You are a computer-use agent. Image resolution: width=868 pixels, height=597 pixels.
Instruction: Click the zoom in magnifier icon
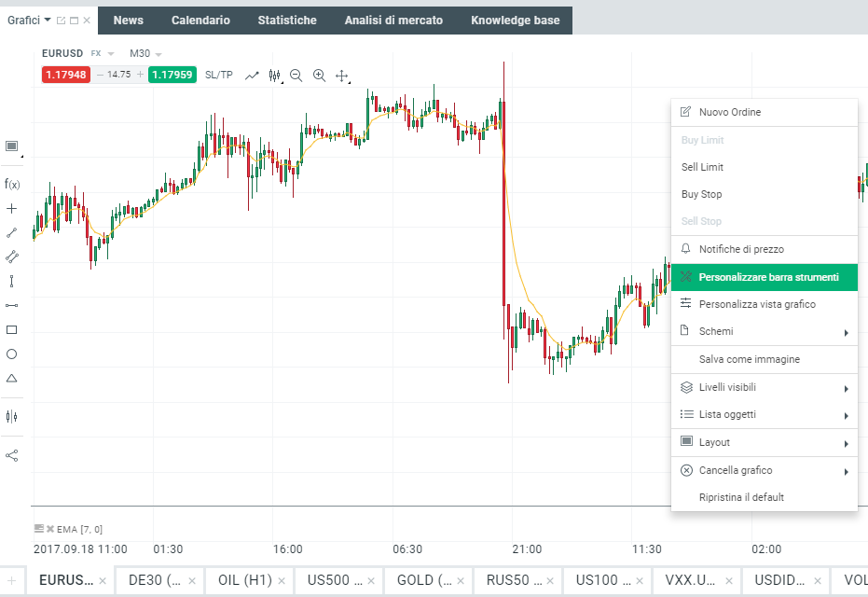point(319,76)
